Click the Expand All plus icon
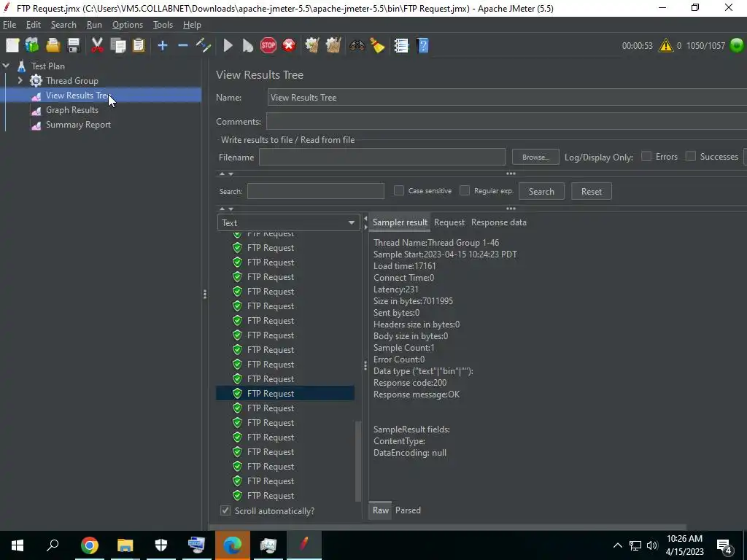Viewport: 747px width, 560px height. 163,46
